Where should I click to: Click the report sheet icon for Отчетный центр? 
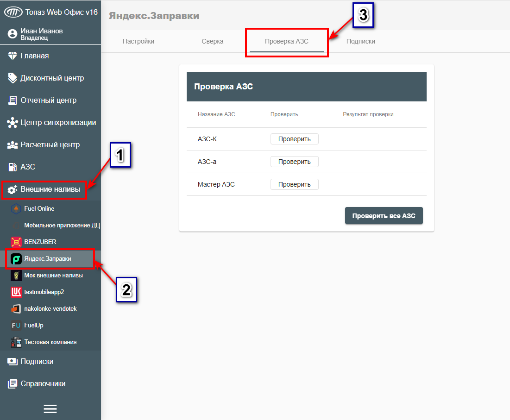pyautogui.click(x=13, y=100)
